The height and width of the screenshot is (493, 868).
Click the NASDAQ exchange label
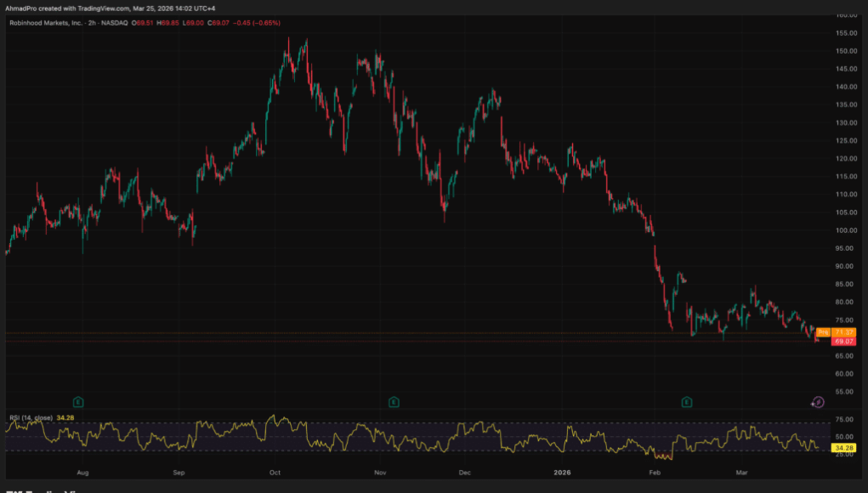pos(113,24)
